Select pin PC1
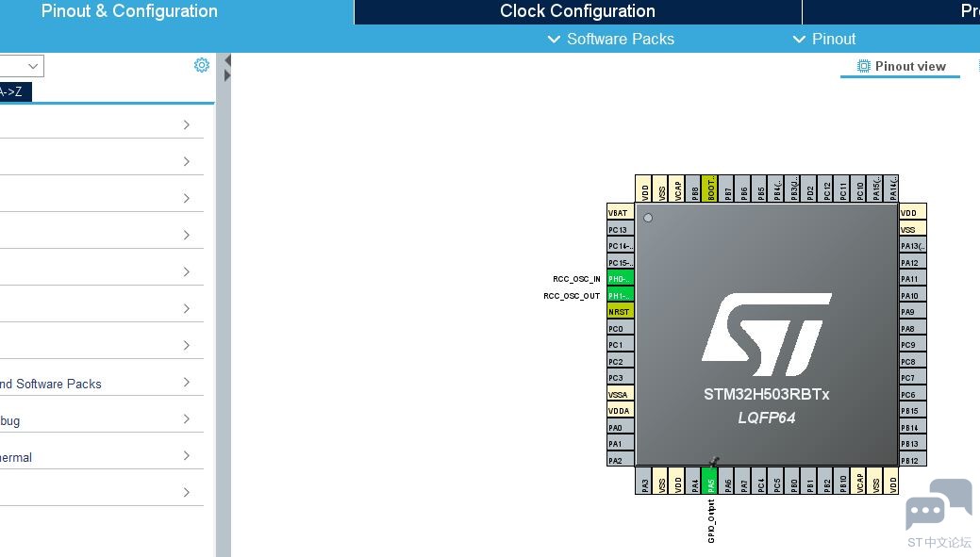Image resolution: width=980 pixels, height=557 pixels. tap(620, 345)
